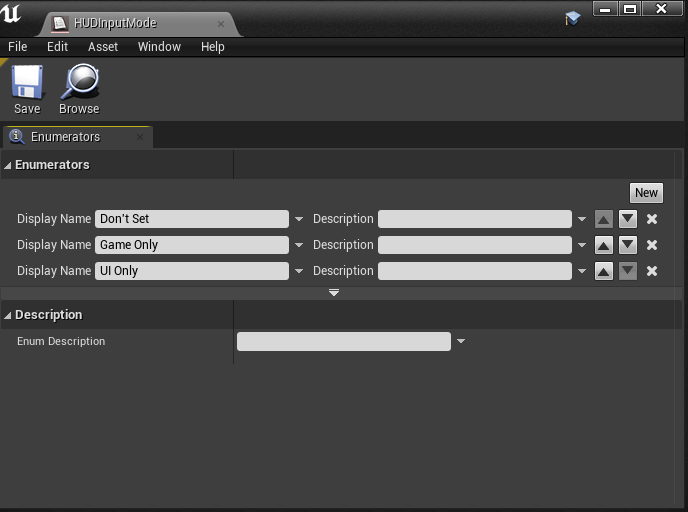Screen dimensions: 688x512
Task: Move Don't Set enumerator down
Action: point(628,219)
